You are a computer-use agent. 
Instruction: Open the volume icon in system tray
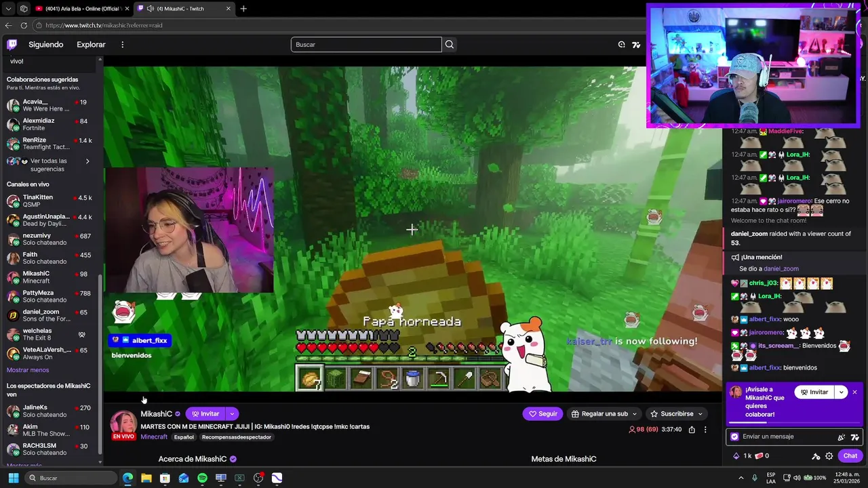(797, 478)
